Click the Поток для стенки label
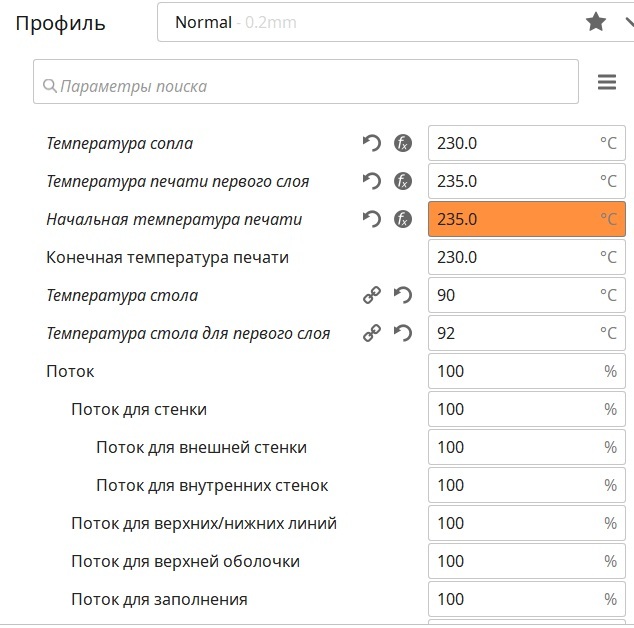The image size is (634, 628). [139, 409]
